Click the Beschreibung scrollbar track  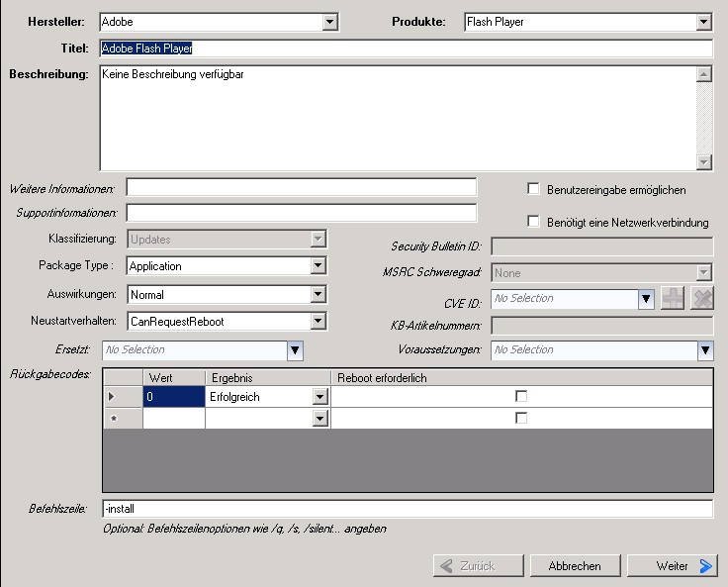(x=704, y=118)
